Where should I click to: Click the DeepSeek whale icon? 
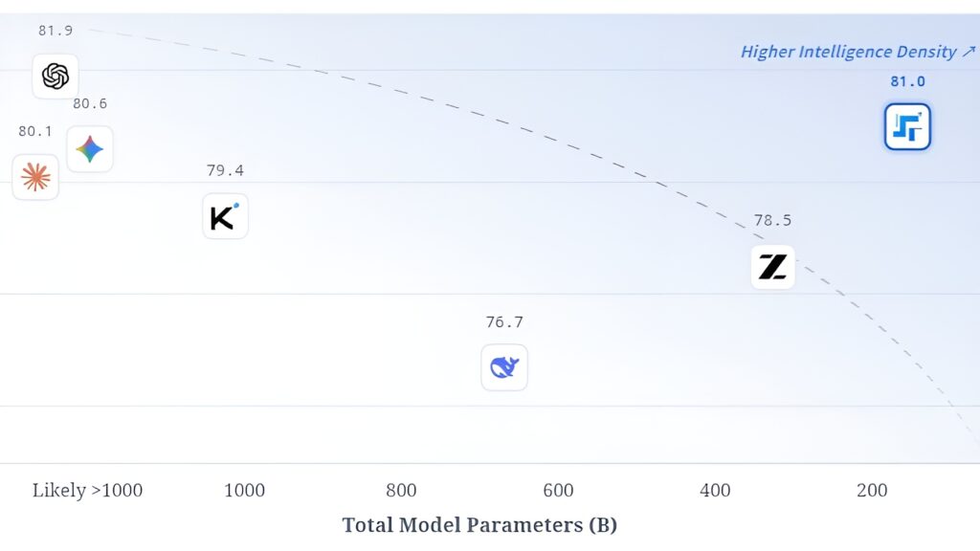pyautogui.click(x=504, y=367)
